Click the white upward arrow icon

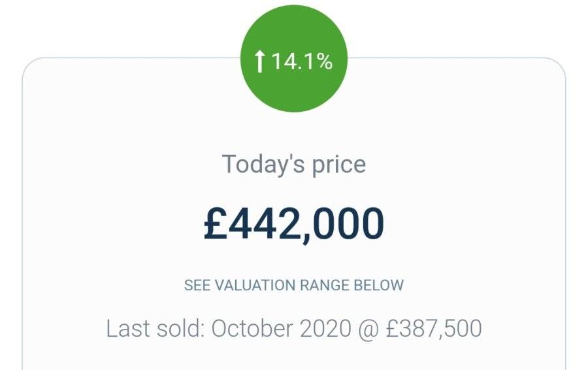pyautogui.click(x=259, y=61)
